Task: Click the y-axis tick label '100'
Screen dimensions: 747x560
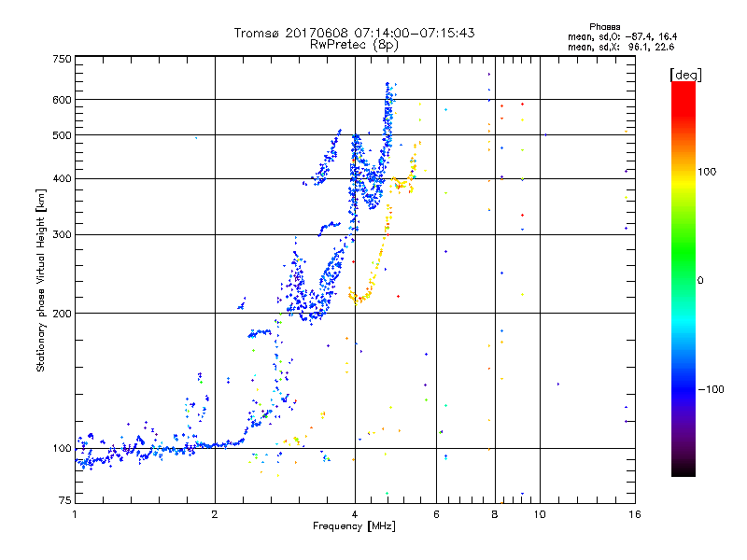Action: point(62,449)
